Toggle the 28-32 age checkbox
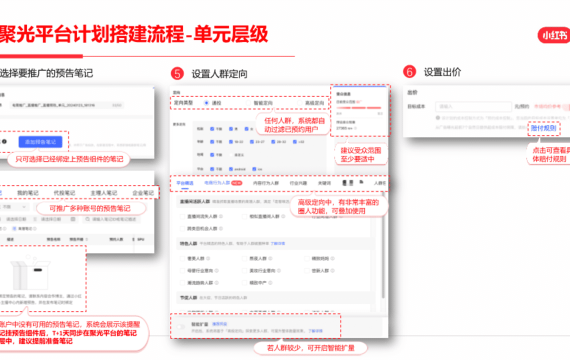 273,142
